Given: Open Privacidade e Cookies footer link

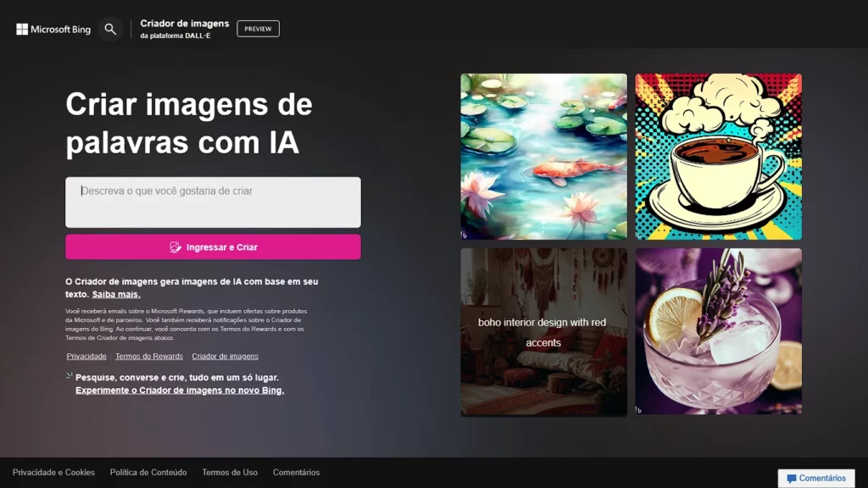Looking at the screenshot, I should tap(53, 473).
